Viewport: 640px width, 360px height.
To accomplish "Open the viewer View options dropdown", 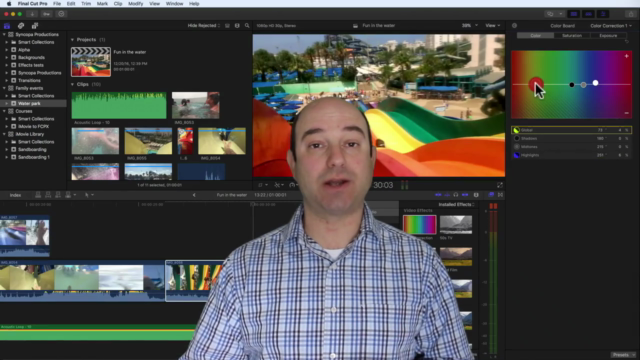I will [x=493, y=26].
